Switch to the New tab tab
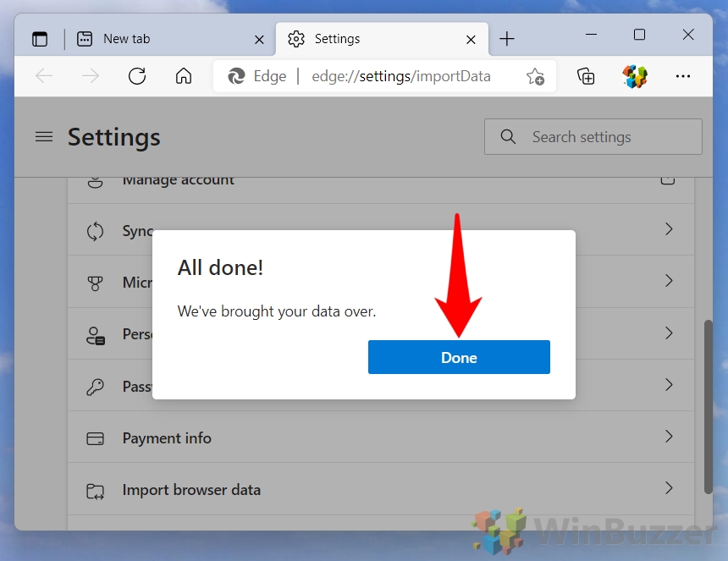 coord(170,39)
